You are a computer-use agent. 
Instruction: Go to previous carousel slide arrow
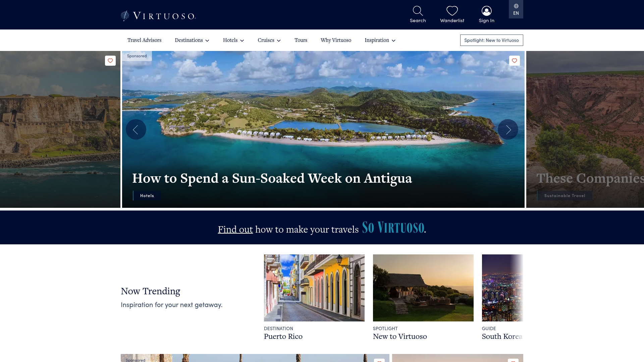136,129
